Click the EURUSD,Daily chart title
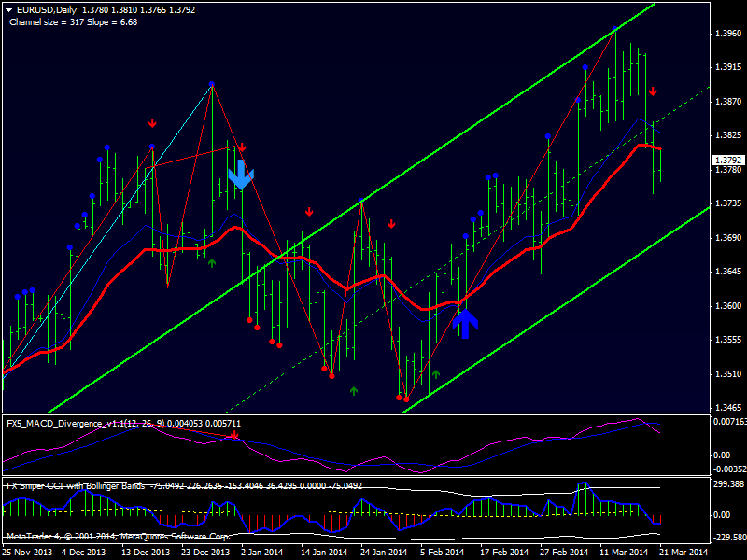Screen dimensions: 747x560 tap(47, 10)
